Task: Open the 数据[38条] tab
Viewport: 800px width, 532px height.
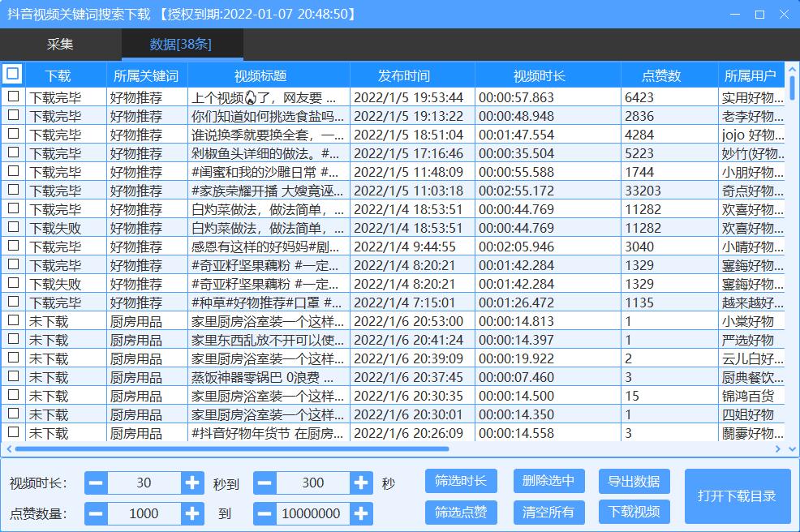Action: pos(181,45)
